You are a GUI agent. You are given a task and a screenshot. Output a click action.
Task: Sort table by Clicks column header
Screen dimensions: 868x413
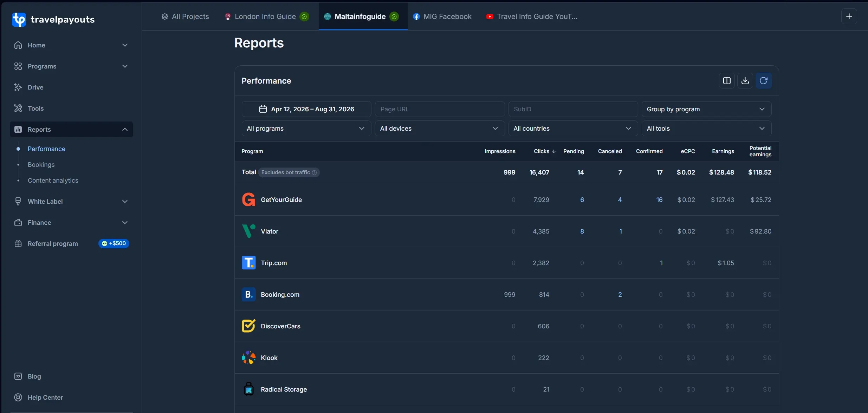(x=544, y=151)
